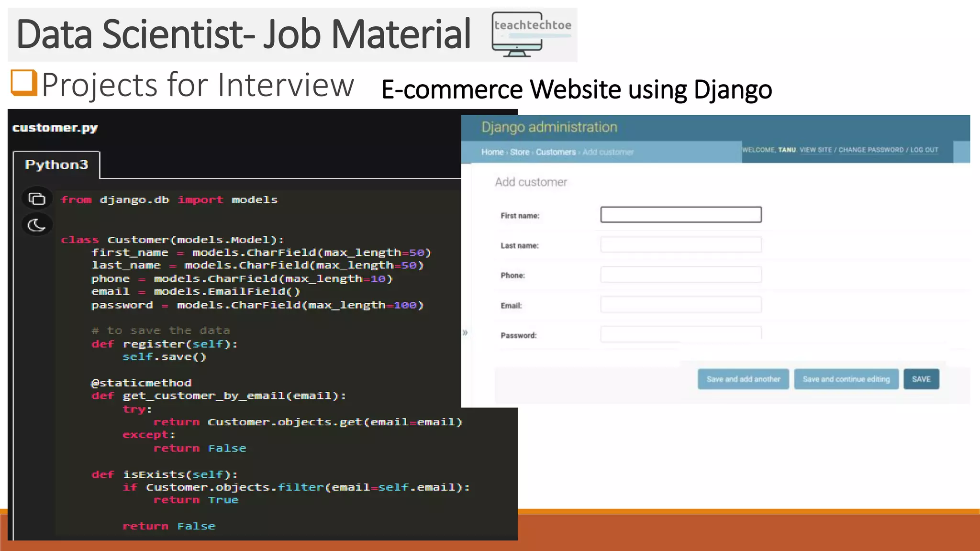980x551 pixels.
Task: Click the 'email = models.EmailField()' line
Action: tap(196, 292)
